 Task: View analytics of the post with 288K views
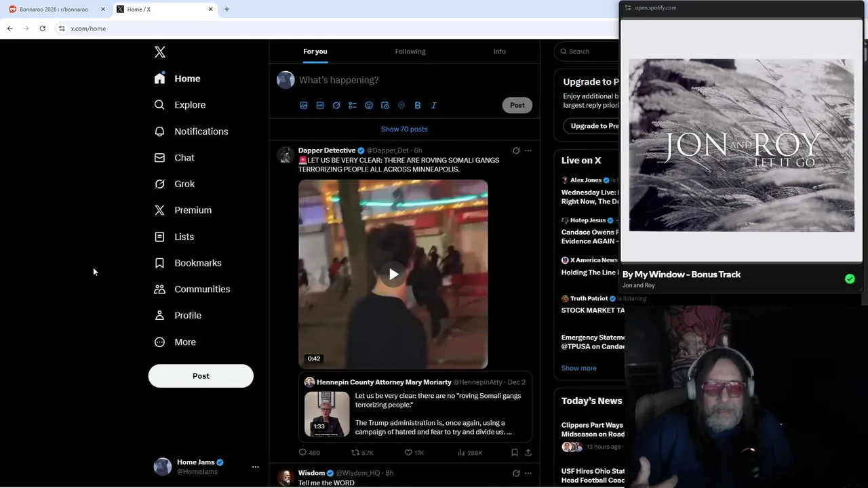tap(470, 453)
